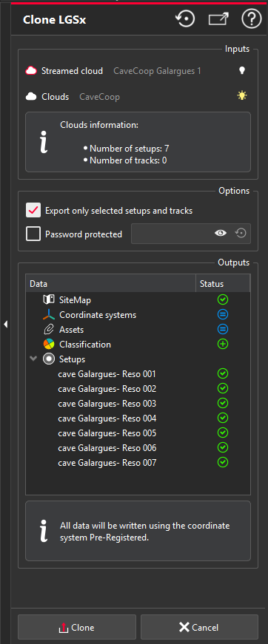Click the Pre-Registered coordinate system message
This screenshot has width=268, height=644.
tap(145, 532)
